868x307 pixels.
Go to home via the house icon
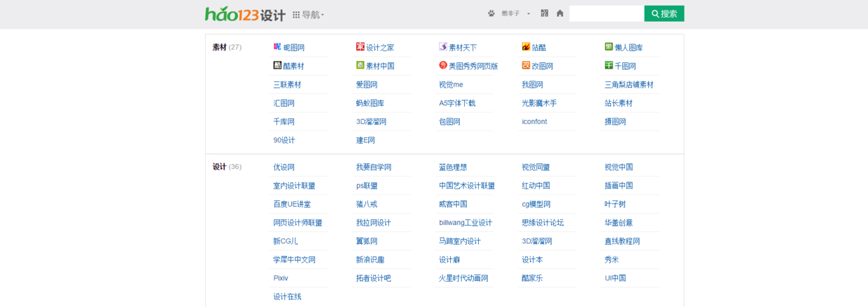point(560,13)
